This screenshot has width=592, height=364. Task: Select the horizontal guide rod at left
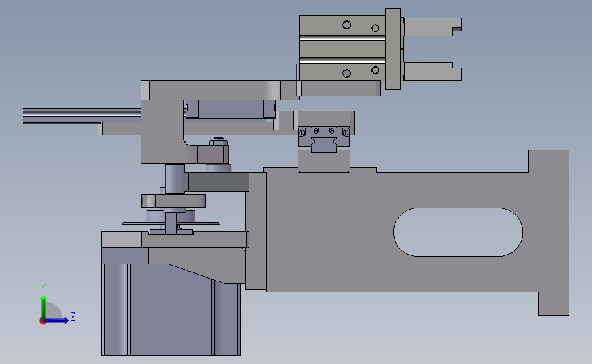(x=81, y=116)
